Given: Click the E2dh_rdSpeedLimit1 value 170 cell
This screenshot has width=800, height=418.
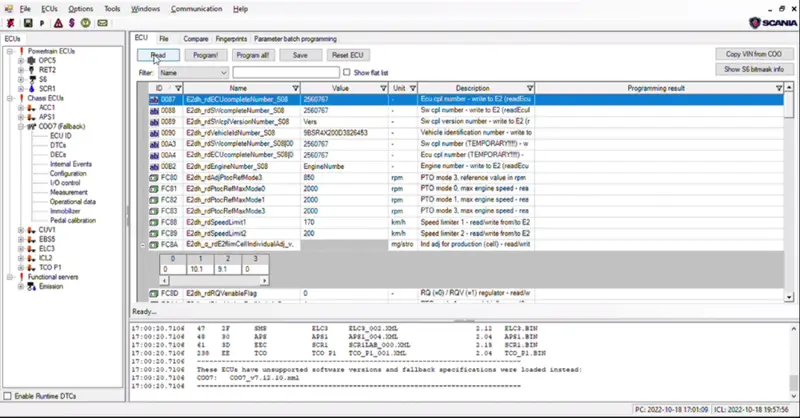Looking at the screenshot, I should (344, 223).
